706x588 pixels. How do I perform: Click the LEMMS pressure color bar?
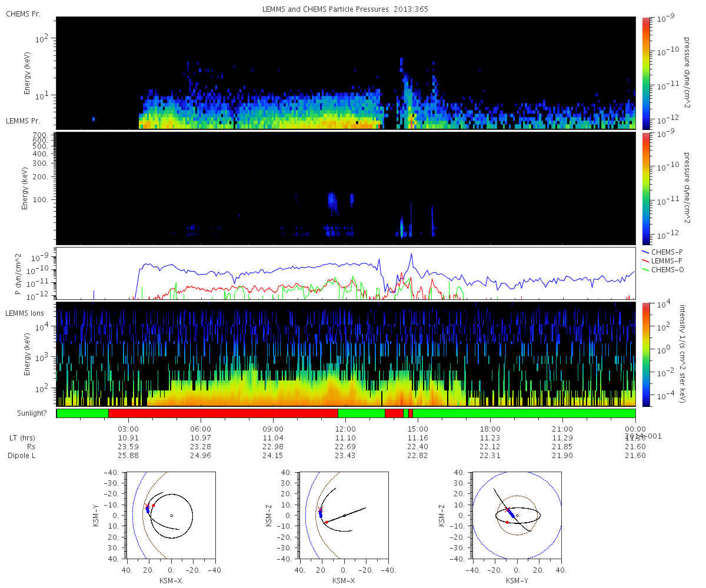(646, 188)
